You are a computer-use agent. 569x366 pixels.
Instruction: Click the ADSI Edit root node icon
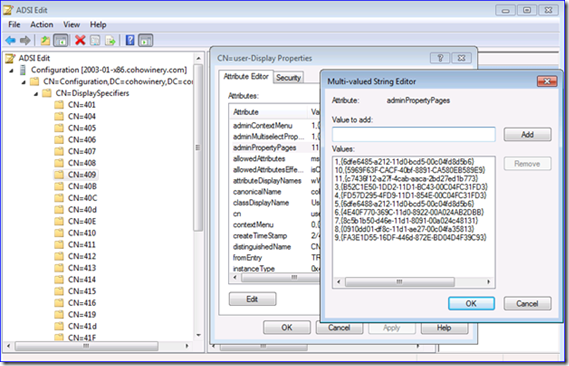click(x=10, y=58)
